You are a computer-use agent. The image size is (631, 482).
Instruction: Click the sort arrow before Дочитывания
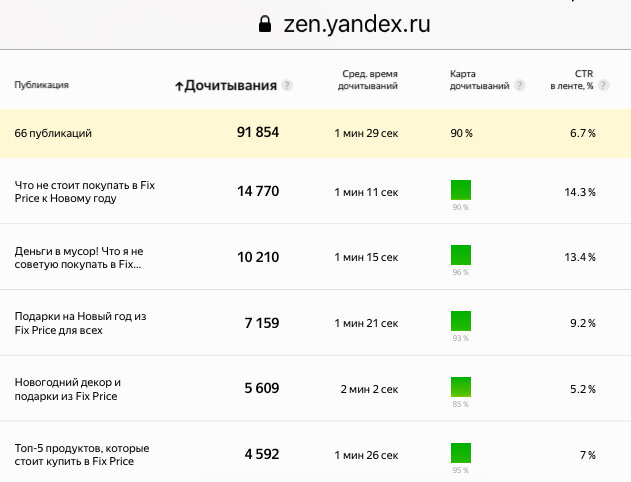point(179,86)
